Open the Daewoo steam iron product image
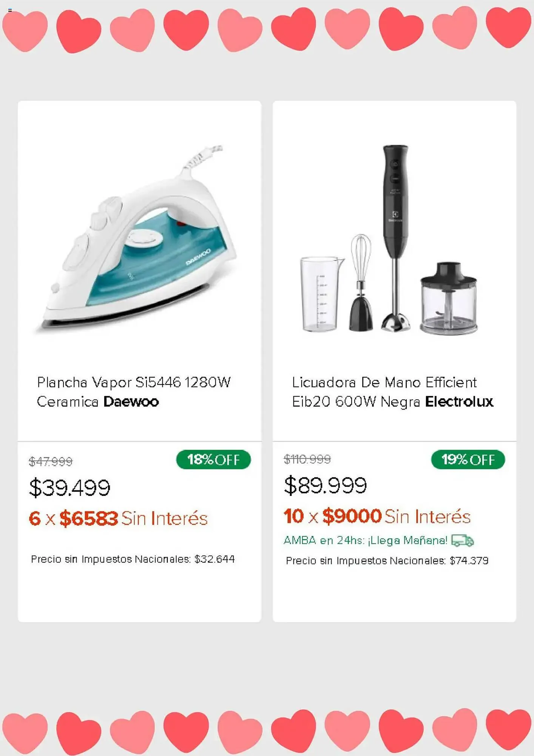This screenshot has width=534, height=756. click(140, 238)
